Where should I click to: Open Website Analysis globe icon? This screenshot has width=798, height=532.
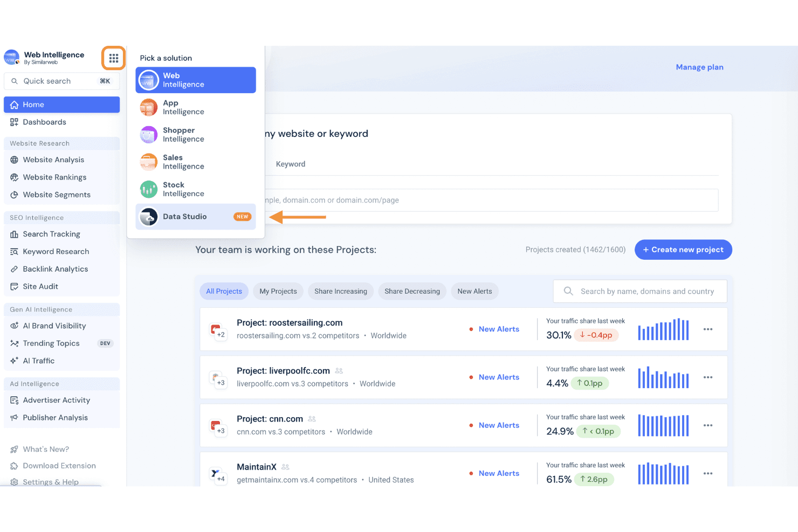pos(15,160)
